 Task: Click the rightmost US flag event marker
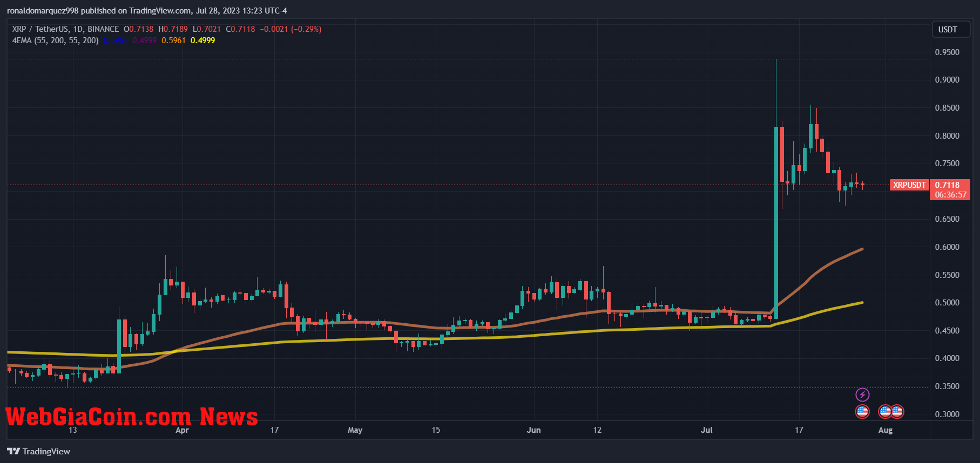click(897, 412)
